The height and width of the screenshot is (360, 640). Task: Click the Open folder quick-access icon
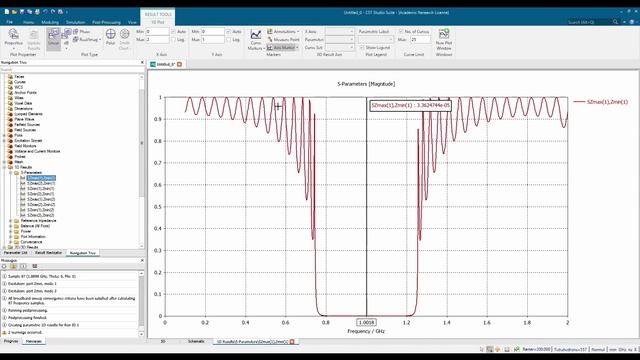(x=14, y=12)
